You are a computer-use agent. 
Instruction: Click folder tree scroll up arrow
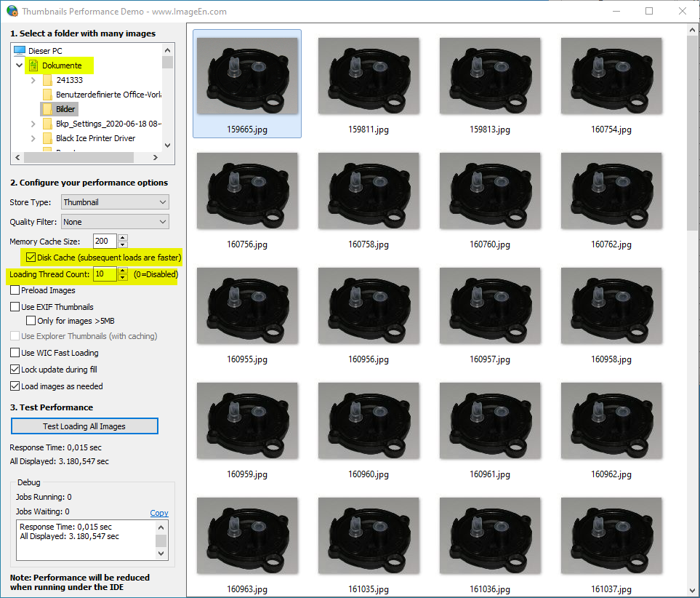167,50
